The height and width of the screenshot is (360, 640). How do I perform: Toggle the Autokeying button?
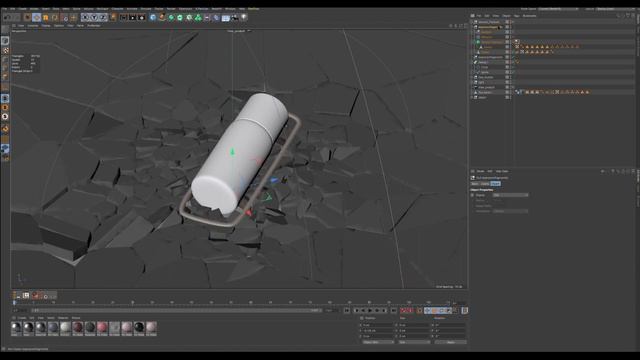[411, 311]
